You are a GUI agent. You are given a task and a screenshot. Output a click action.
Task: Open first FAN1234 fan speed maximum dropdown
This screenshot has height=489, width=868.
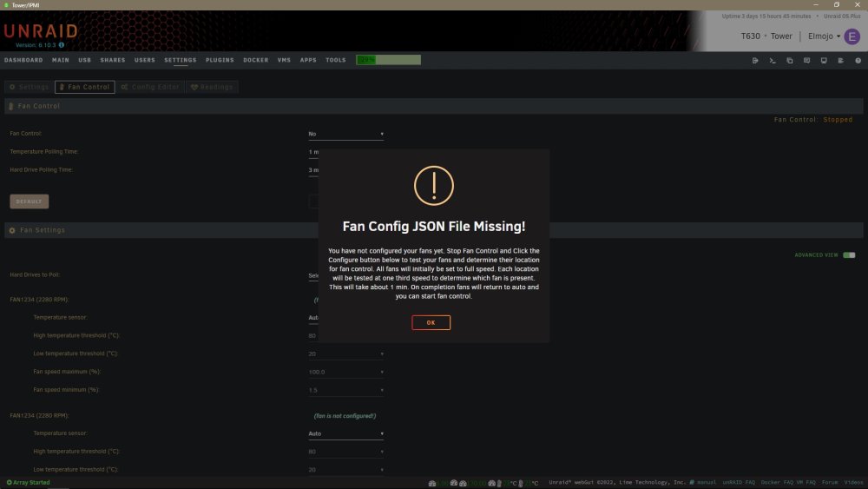coord(346,372)
